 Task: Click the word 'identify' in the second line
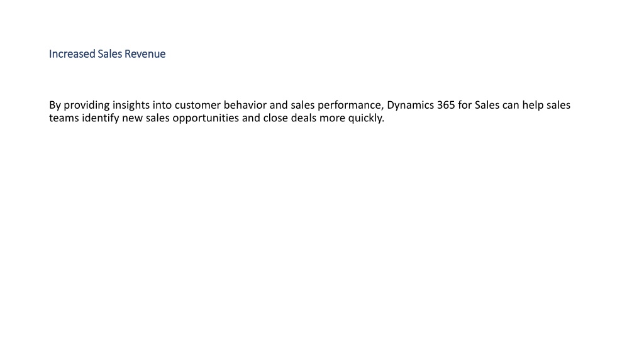pyautogui.click(x=100, y=118)
